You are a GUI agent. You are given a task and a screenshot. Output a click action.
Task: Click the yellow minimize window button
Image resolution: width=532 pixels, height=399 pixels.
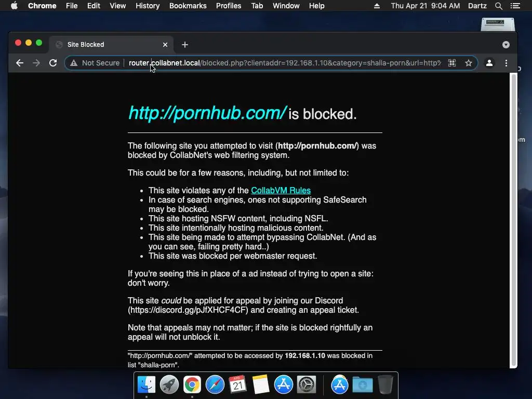pos(29,43)
